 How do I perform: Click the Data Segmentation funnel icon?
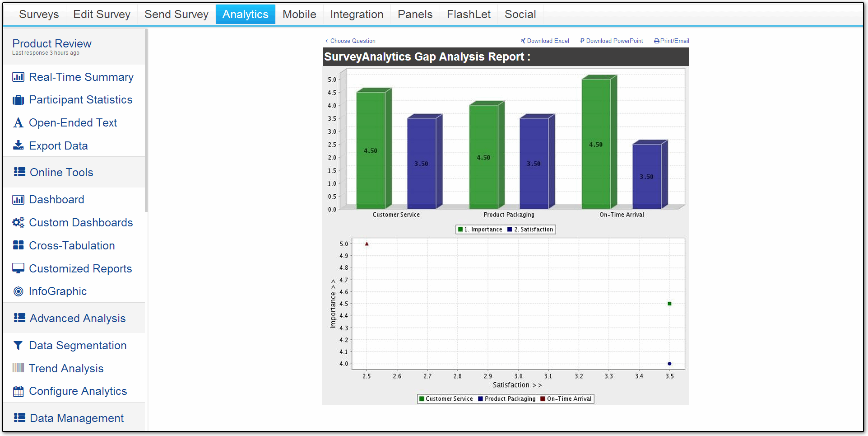18,346
